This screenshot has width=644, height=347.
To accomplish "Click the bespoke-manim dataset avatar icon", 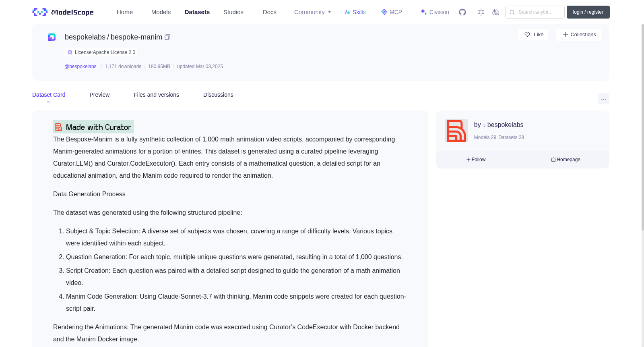I will coord(52,37).
